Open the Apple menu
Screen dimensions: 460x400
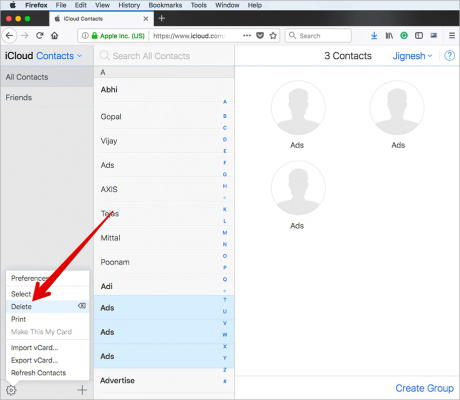tap(12, 5)
